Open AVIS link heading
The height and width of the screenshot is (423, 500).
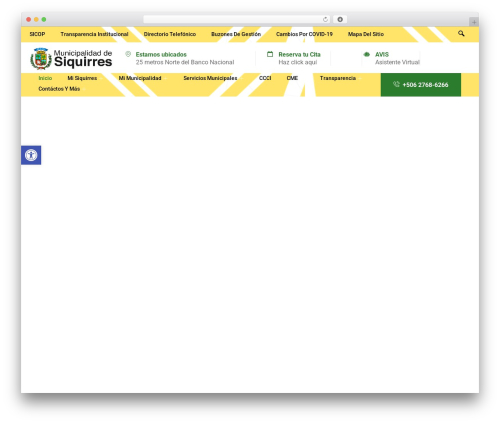coord(382,54)
